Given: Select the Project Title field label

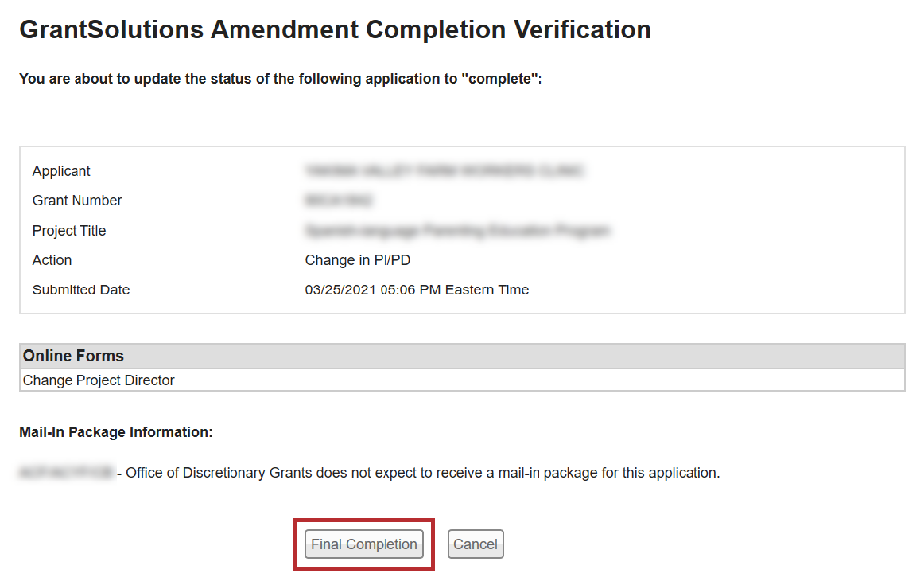Looking at the screenshot, I should (69, 231).
